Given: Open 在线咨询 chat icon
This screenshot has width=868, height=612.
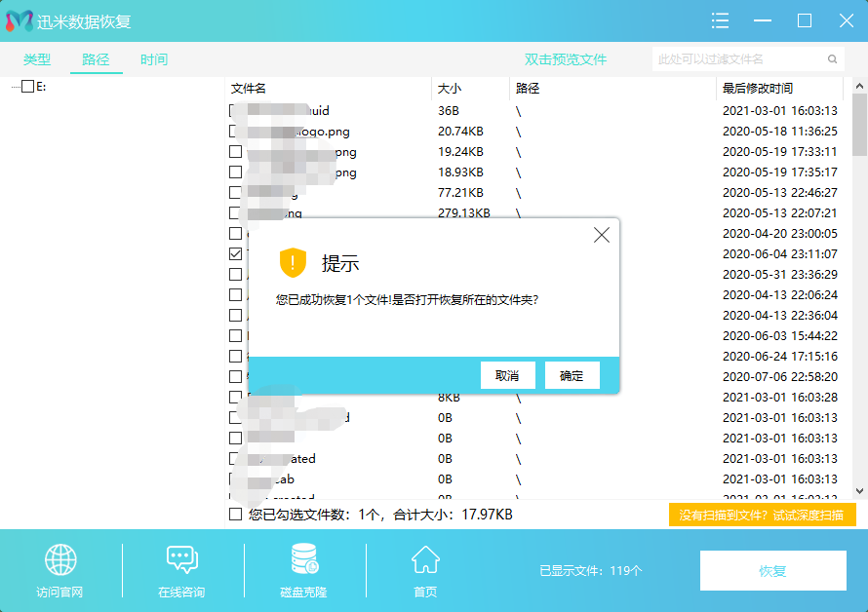Looking at the screenshot, I should click(x=181, y=558).
